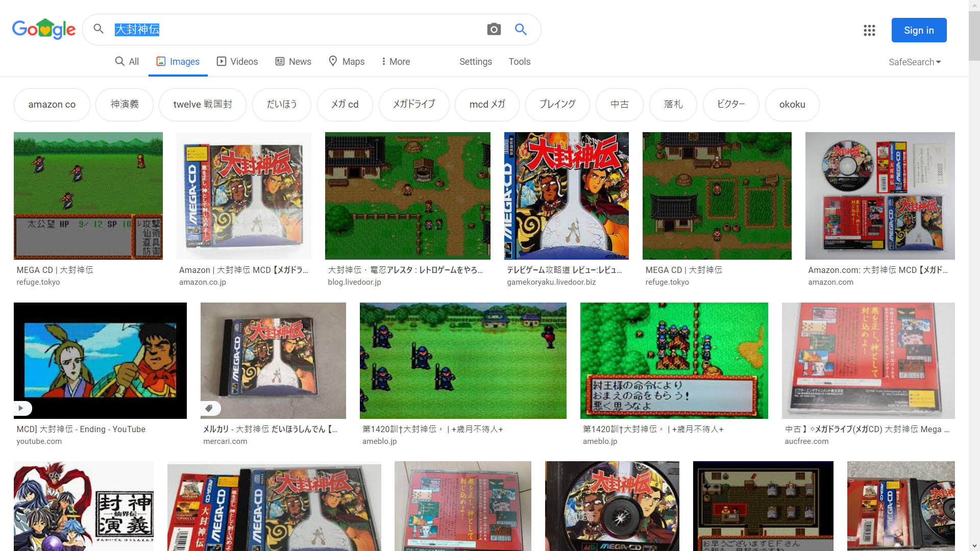This screenshot has height=551, width=980.
Task: Open 封神演義 anime artwork thumbnail
Action: 84,506
